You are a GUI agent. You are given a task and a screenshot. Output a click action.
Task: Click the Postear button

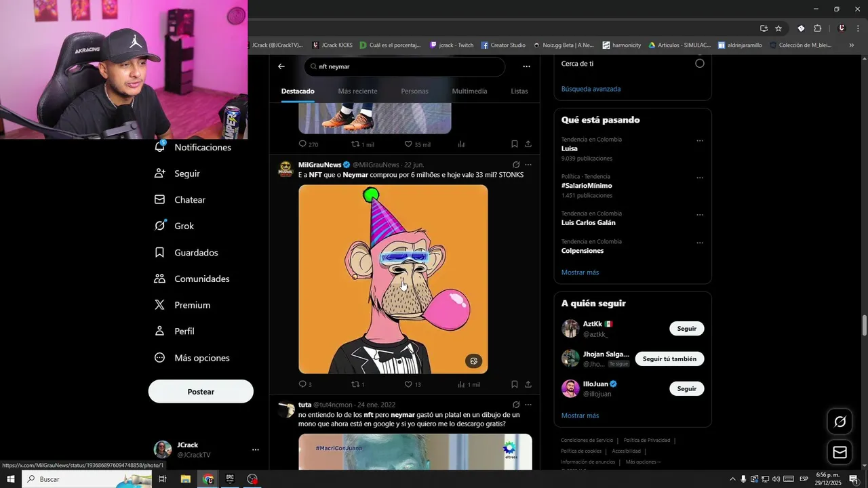[x=201, y=392]
